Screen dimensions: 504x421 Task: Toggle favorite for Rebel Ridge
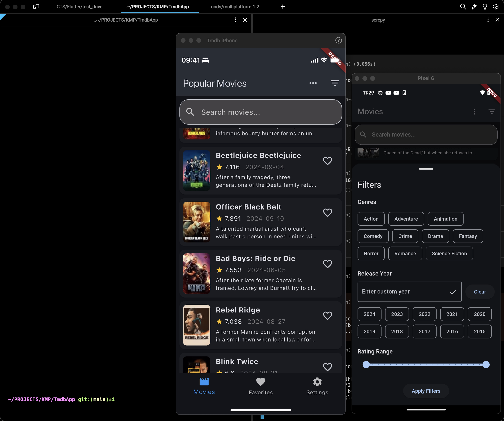tap(327, 316)
